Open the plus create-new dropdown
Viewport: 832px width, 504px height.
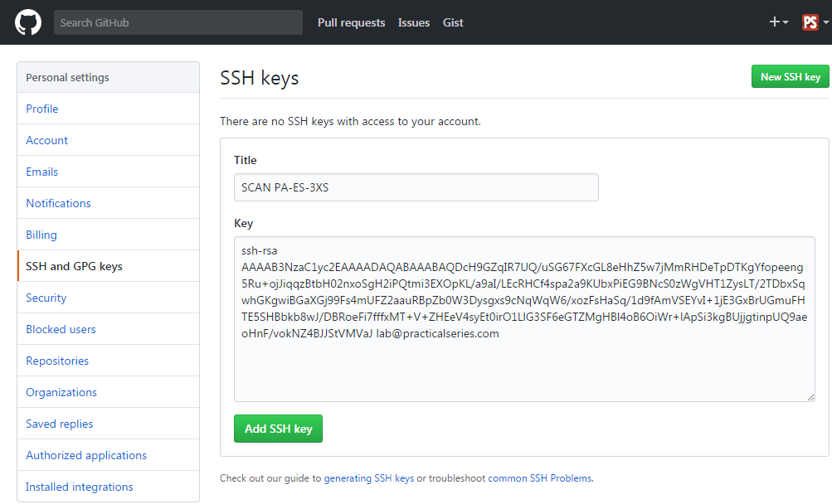pyautogui.click(x=778, y=22)
